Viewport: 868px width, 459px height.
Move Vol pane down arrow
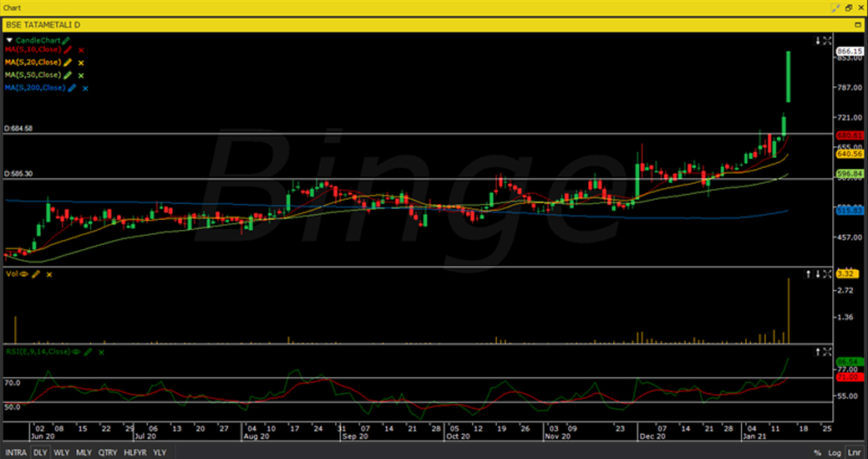pyautogui.click(x=818, y=274)
